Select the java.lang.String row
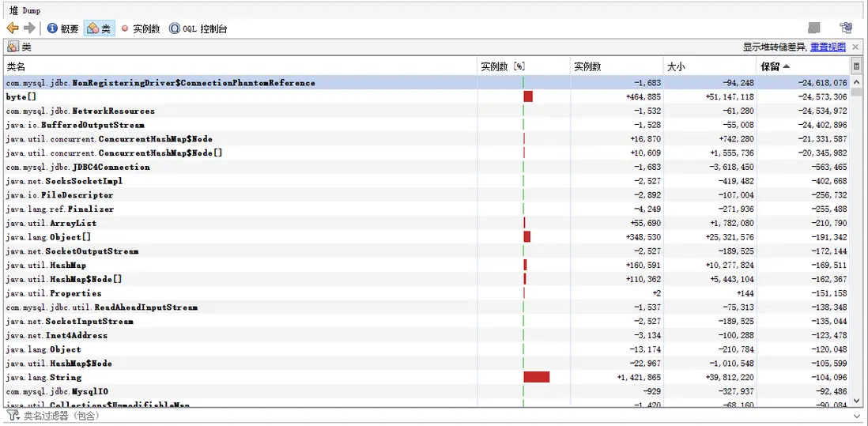 pyautogui.click(x=426, y=377)
